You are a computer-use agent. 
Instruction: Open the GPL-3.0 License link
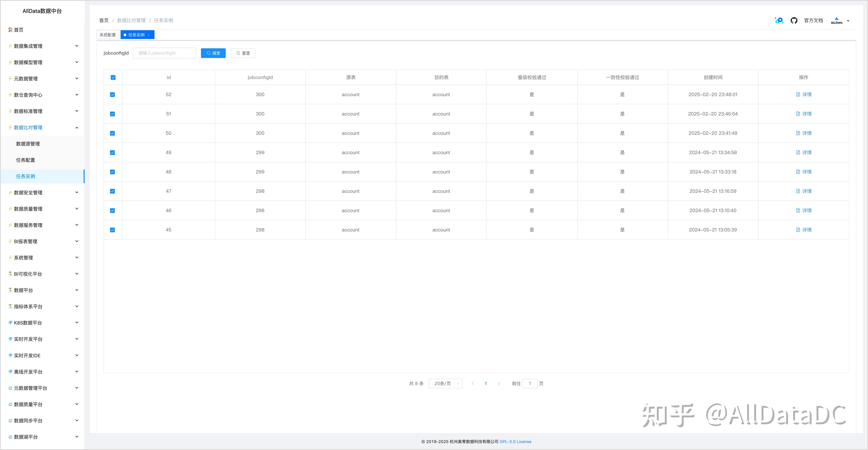click(515, 442)
